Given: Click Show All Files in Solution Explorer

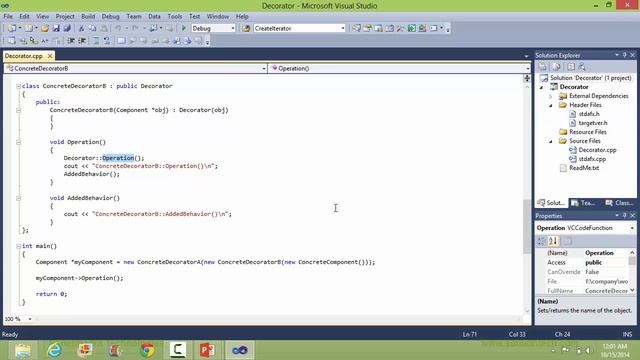Looking at the screenshot, I should pyautogui.click(x=556, y=67).
